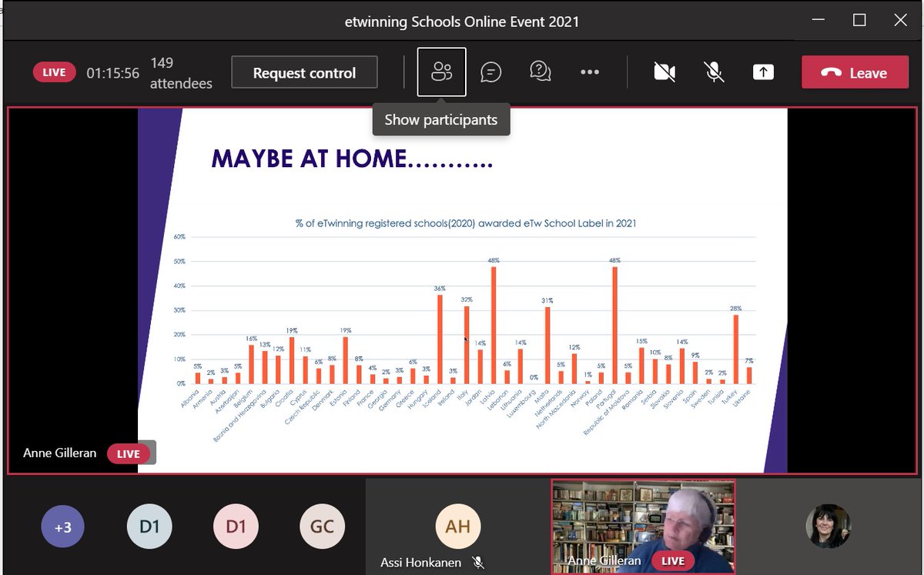
Task: Click the share content icon
Action: click(x=763, y=72)
